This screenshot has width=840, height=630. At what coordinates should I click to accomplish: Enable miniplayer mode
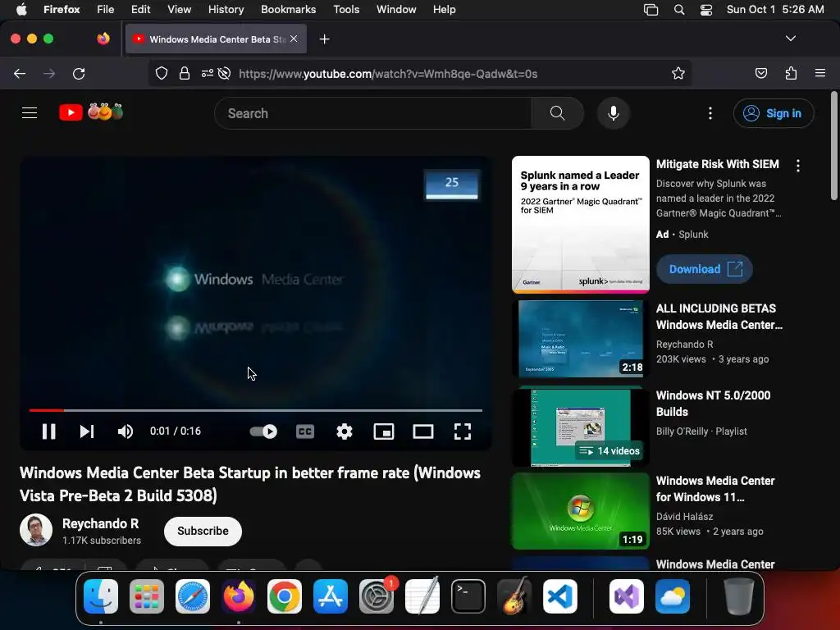(x=384, y=431)
